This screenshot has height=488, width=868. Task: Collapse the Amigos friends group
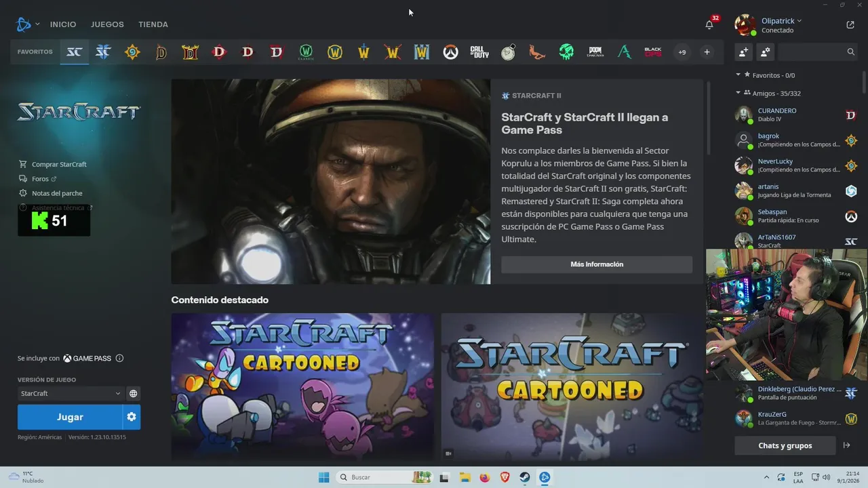coord(738,93)
